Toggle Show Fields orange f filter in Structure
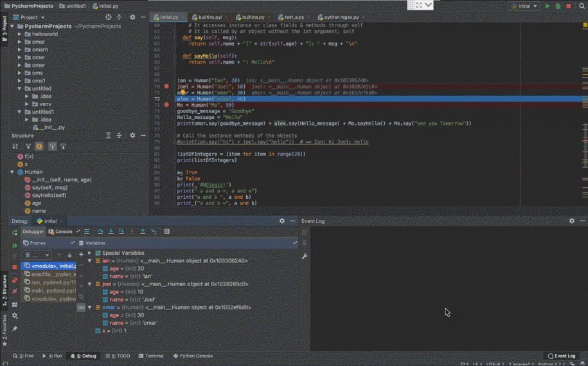Viewport: 588px width, 366px height. click(39, 147)
